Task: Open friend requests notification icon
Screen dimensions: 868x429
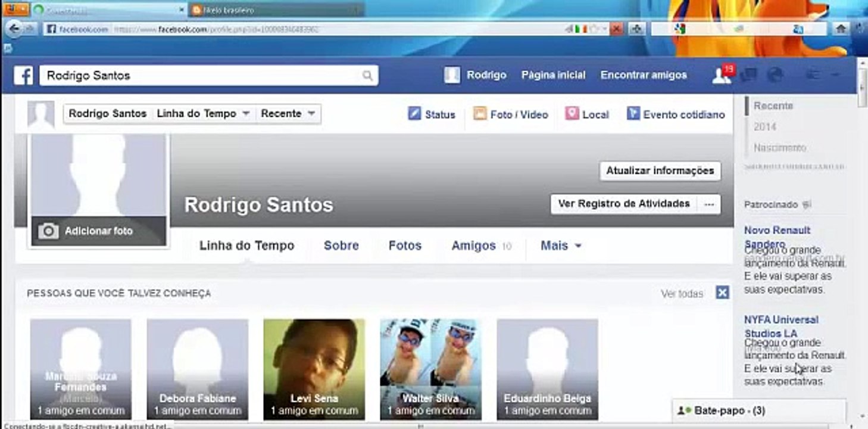Action: pos(721,75)
